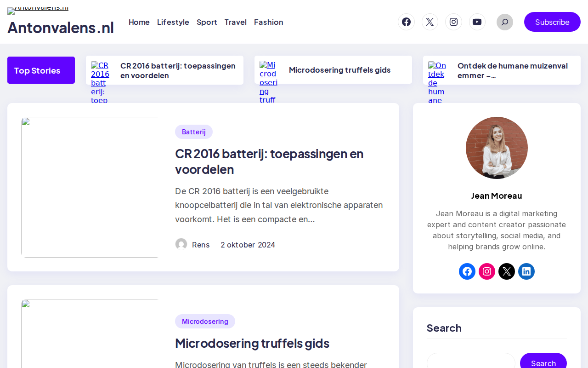
Task: Open top story humane muizenval emmer
Action: point(513,70)
